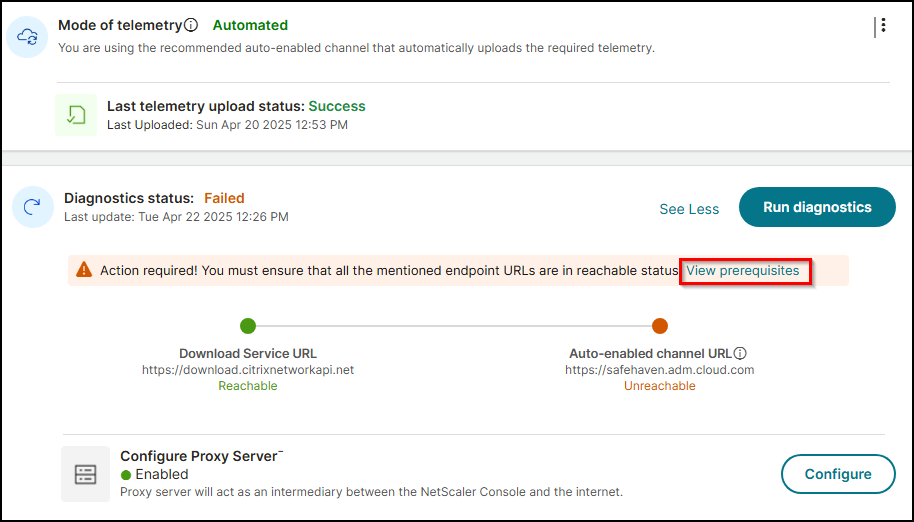Click the green Enabled status dot
Viewport: 914px width, 522px height.
click(125, 475)
